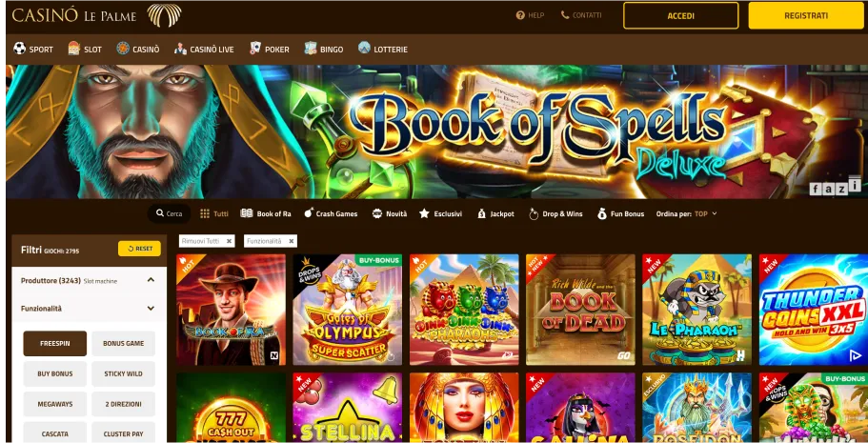
Task: Click the Lotterie icon in navigation bar
Action: pyautogui.click(x=364, y=49)
